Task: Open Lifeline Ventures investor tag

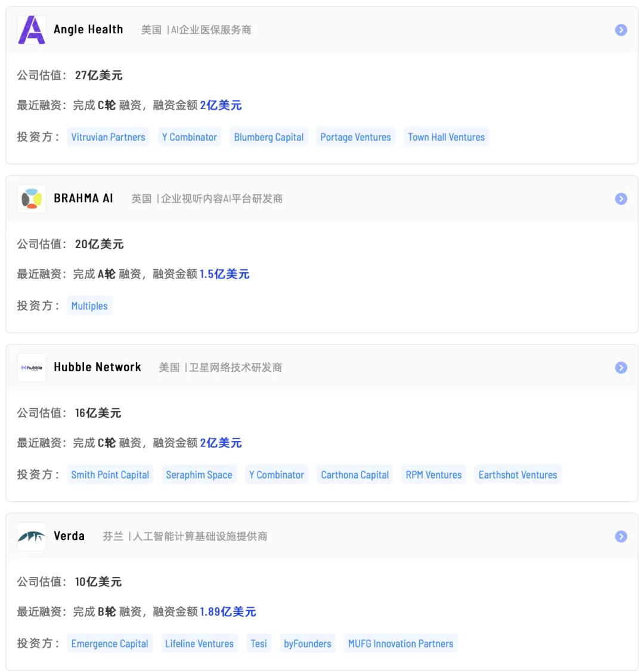Action: [x=200, y=644]
